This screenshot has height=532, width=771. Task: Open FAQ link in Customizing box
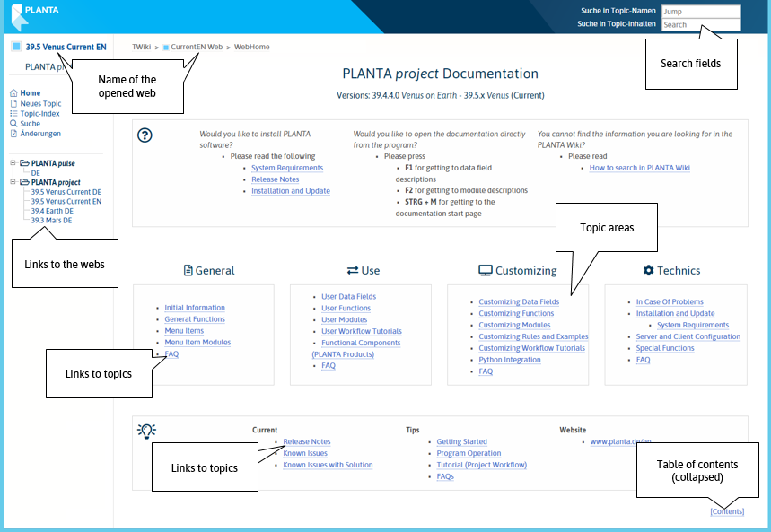(x=486, y=371)
